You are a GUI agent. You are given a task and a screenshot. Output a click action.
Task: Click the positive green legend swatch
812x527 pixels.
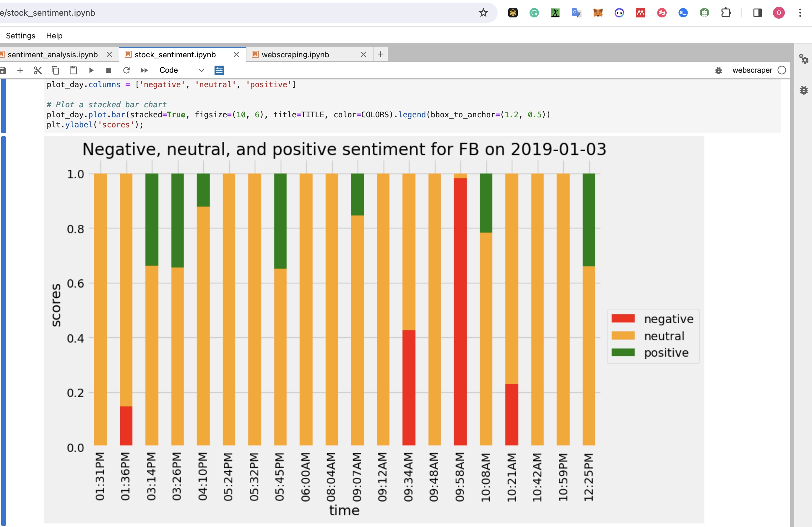point(623,352)
